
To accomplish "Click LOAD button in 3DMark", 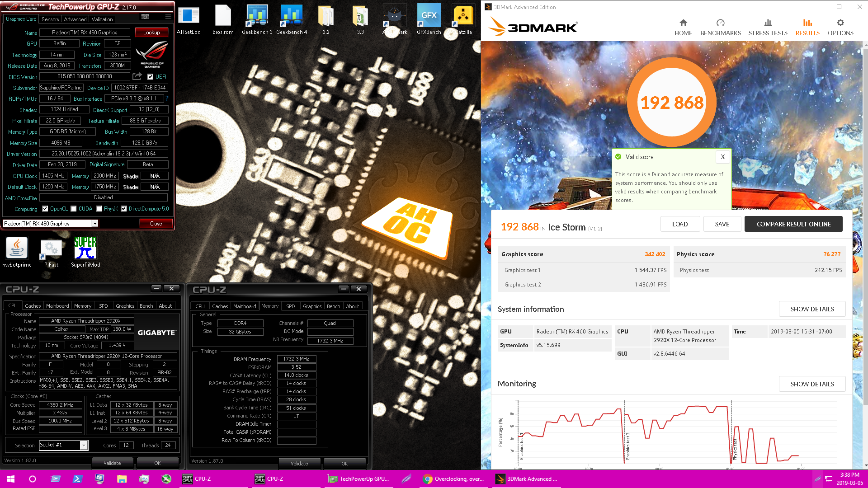I will 680,224.
